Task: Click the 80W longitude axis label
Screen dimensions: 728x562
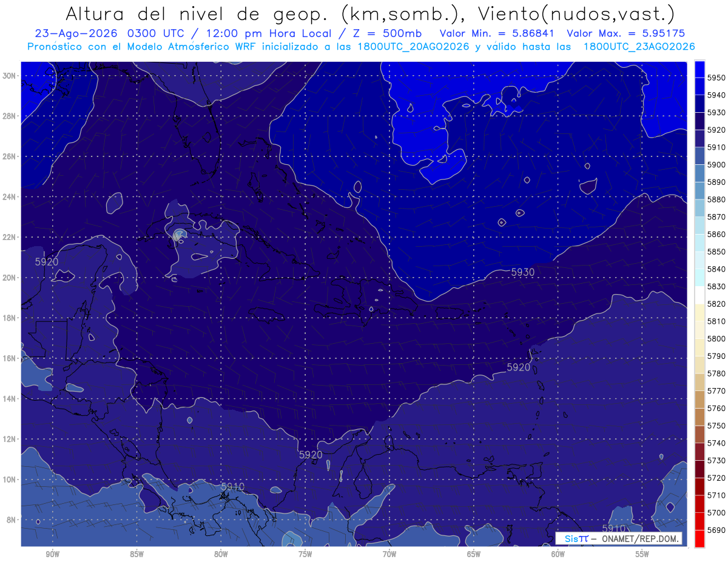Action: [221, 554]
